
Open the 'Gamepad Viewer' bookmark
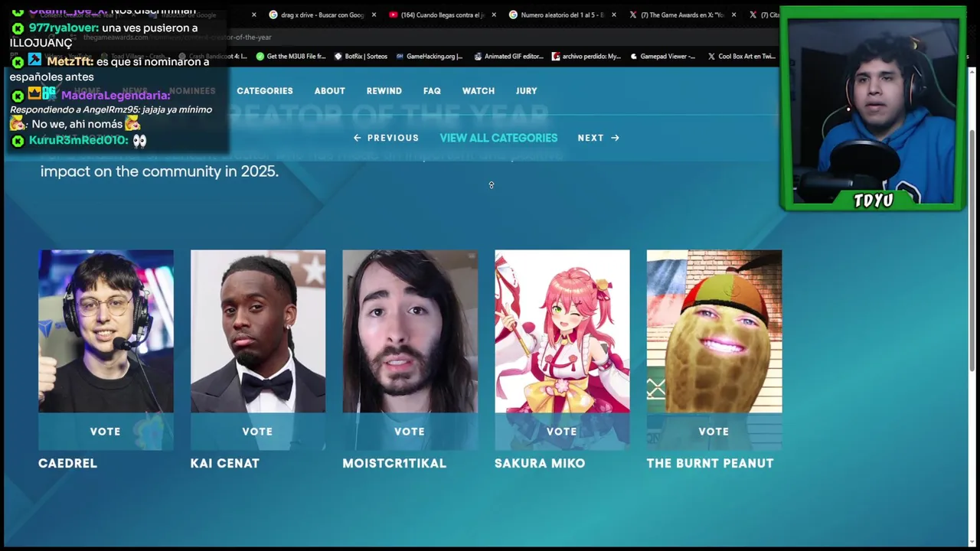tap(662, 57)
